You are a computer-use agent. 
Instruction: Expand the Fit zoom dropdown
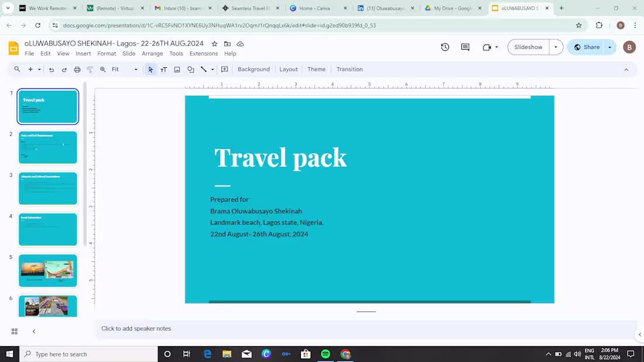(136, 70)
